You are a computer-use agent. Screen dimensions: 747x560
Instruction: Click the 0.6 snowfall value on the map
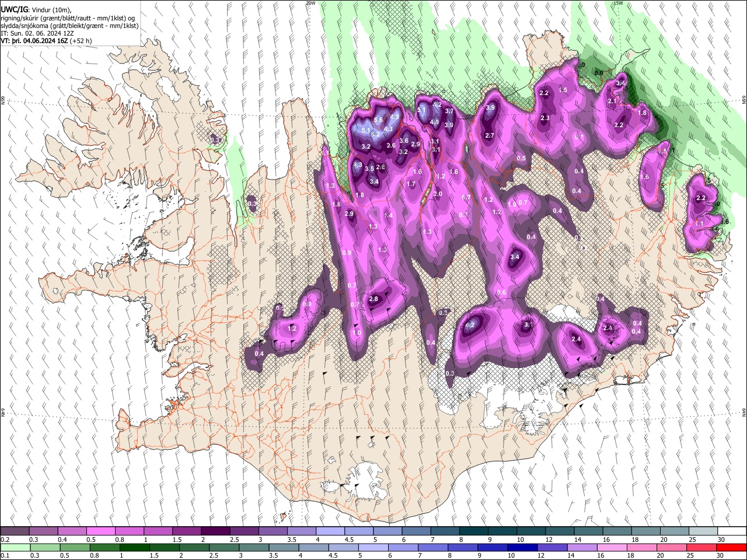tap(501, 292)
